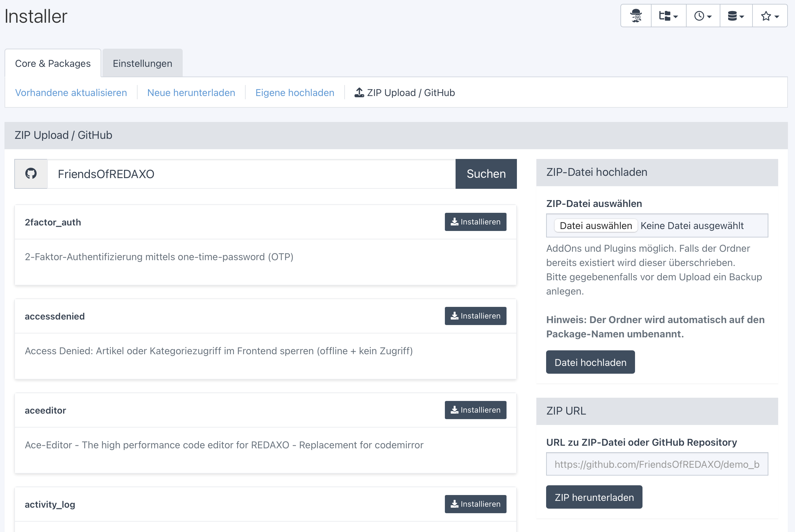The height and width of the screenshot is (532, 795).
Task: Open Eigene hochladen page
Action: (295, 93)
